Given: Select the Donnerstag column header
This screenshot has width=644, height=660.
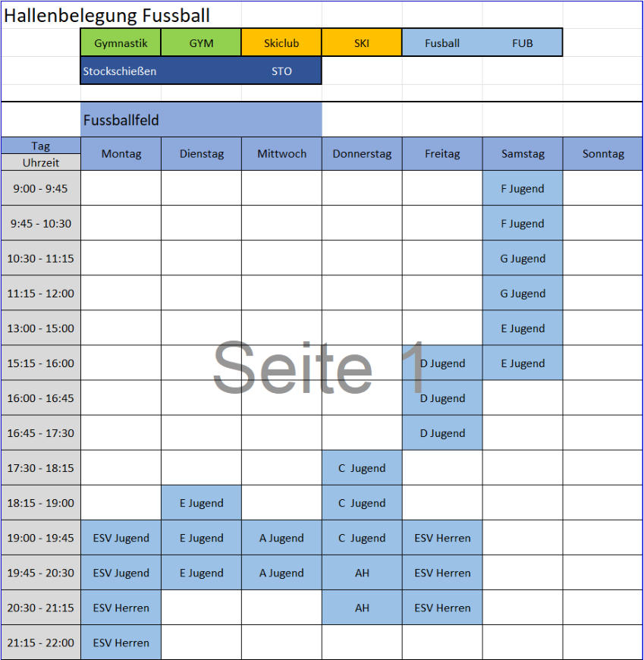Looking at the screenshot, I should click(x=362, y=154).
